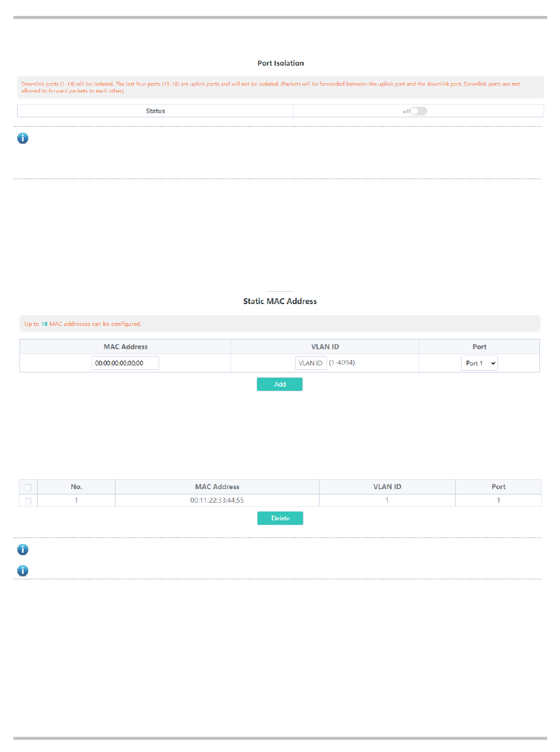
Task: Click the Delete button
Action: (x=280, y=518)
